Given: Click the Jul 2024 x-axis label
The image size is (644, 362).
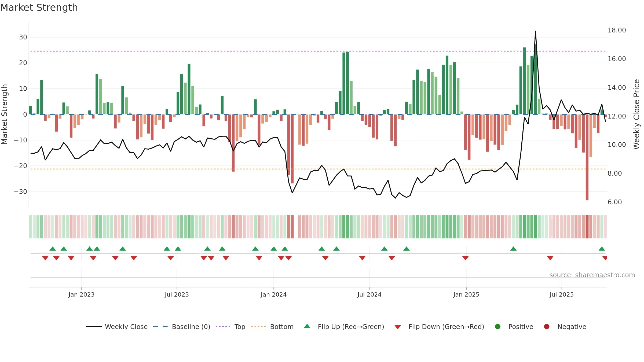Looking at the screenshot, I should [369, 294].
